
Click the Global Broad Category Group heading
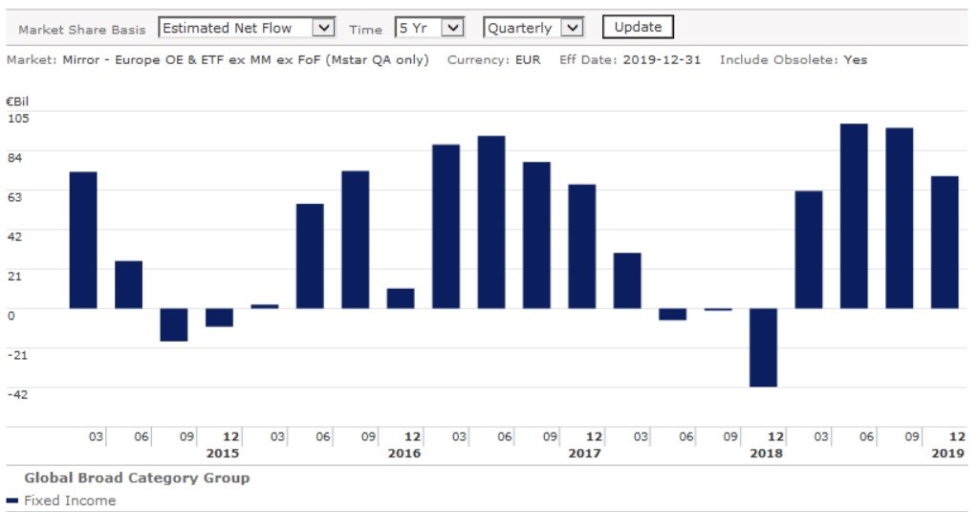pos(137,478)
